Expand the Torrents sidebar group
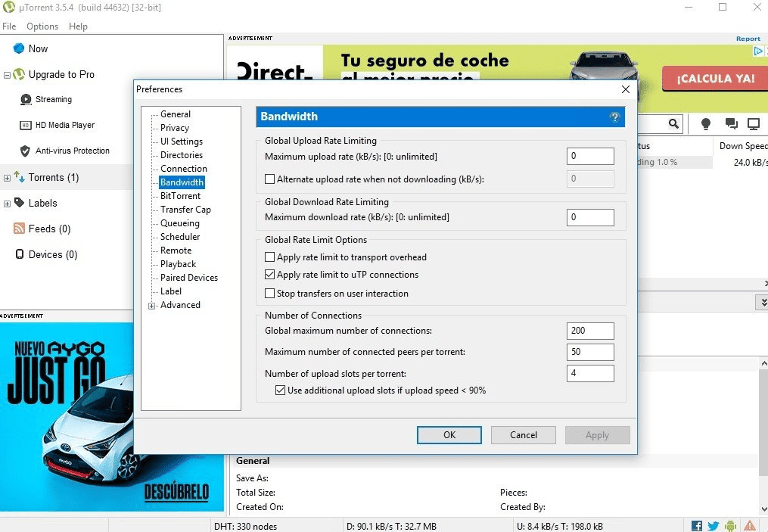 (7, 178)
